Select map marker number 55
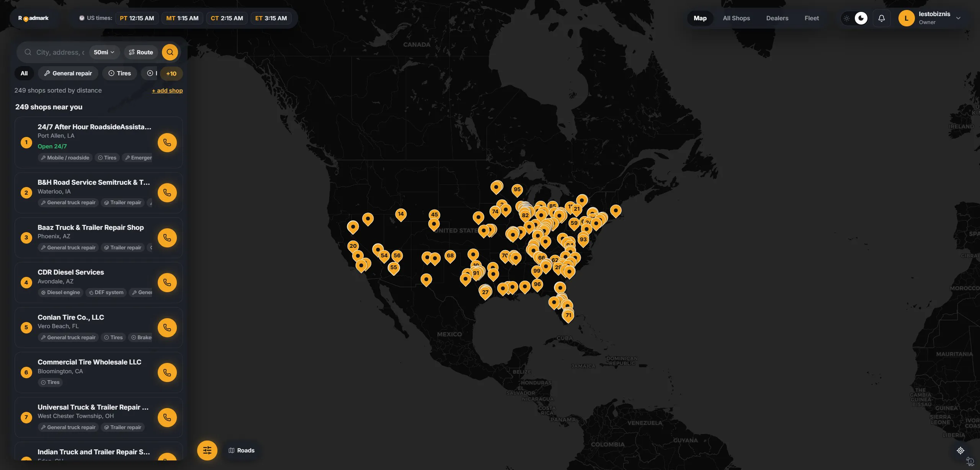980x470 pixels. pos(394,268)
